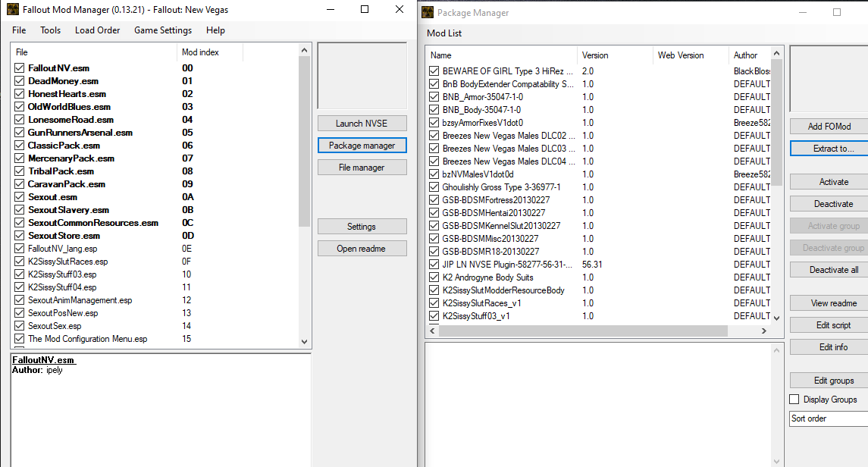Toggle the GunRunnersArsenal.esm checkbox
Screen dimensions: 868x467
click(x=20, y=132)
